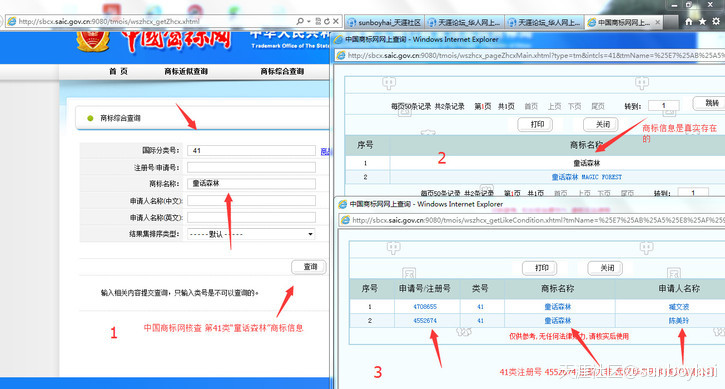Open applicant 臧文波 link
The image size is (725, 389).
coord(679,307)
